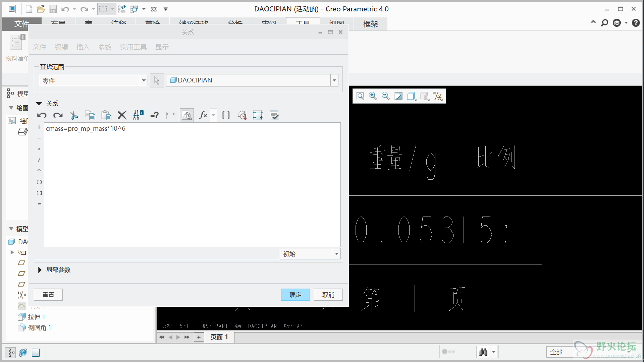Insert parentheses from side palette
The width and height of the screenshot is (644, 362).
(x=39, y=182)
